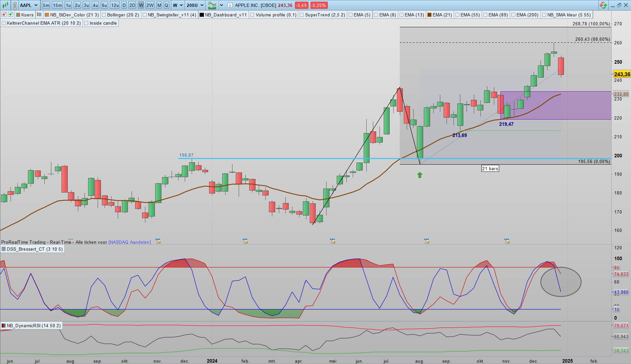The width and height of the screenshot is (631, 364).
Task: Click the candlestick chart style icon
Action: 6,5
